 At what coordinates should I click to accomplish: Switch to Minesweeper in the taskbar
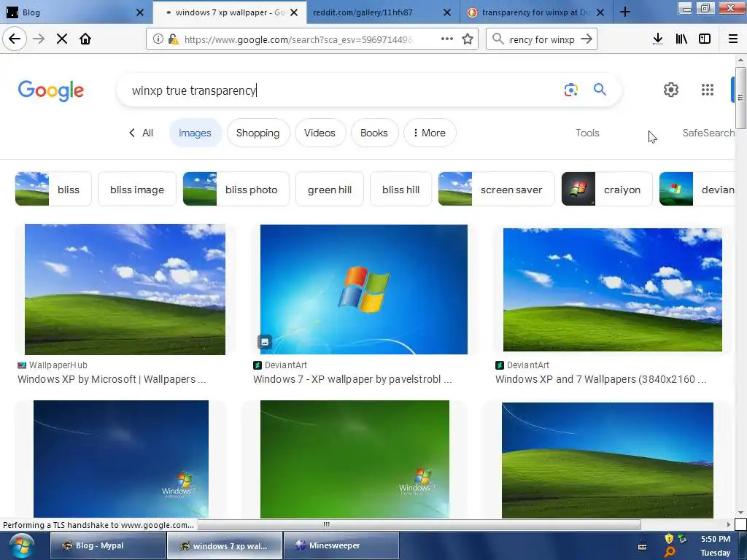coord(341,545)
